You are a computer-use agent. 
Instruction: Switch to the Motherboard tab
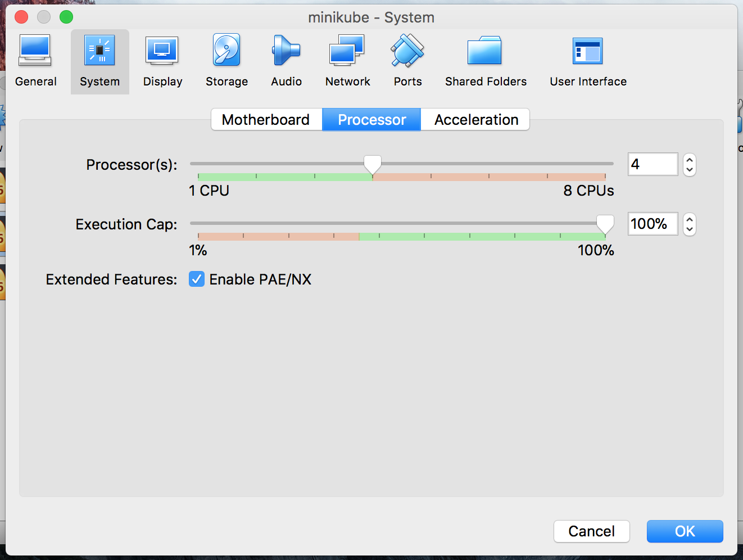tap(266, 120)
